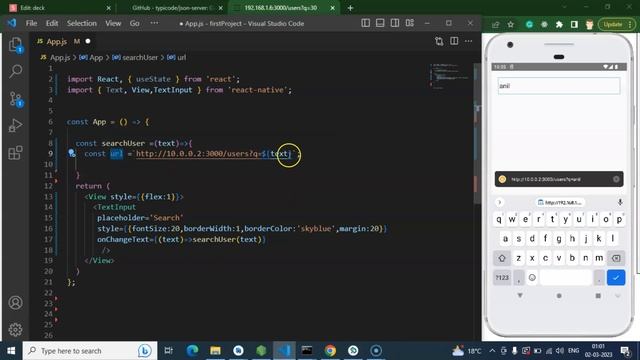Screen dimensions: 640x360
Task: Dismiss the emulator warning toast
Action: point(616,179)
